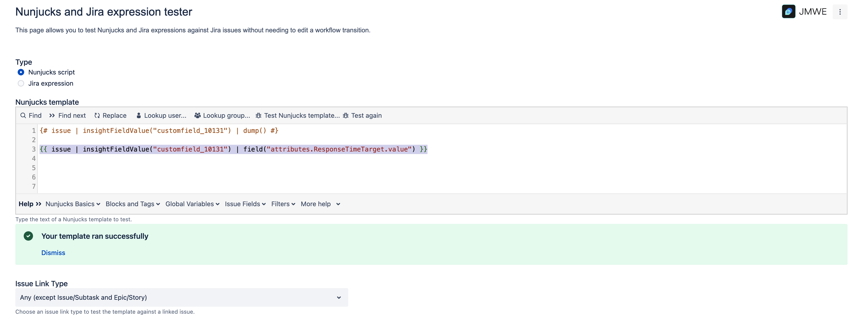This screenshot has width=868, height=323.
Task: Click the Test again bug icon
Action: click(345, 116)
